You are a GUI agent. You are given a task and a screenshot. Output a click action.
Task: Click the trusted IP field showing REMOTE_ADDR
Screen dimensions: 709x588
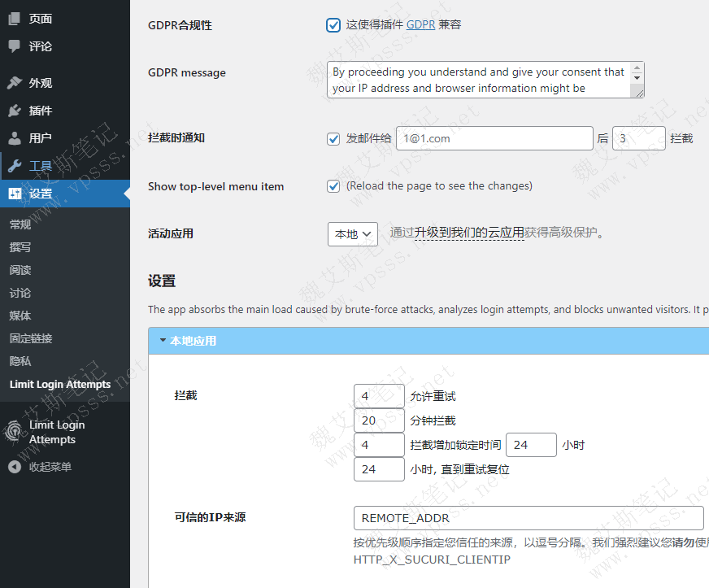pyautogui.click(x=528, y=518)
